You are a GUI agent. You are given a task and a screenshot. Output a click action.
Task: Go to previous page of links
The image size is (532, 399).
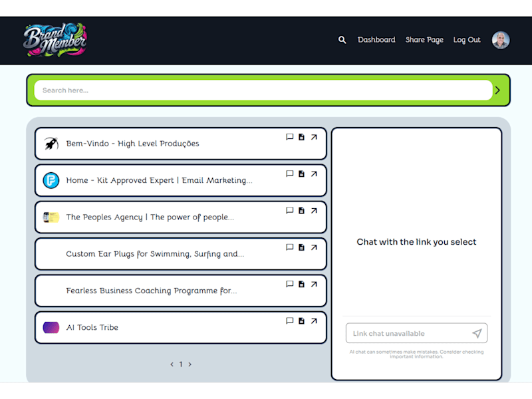coord(172,364)
